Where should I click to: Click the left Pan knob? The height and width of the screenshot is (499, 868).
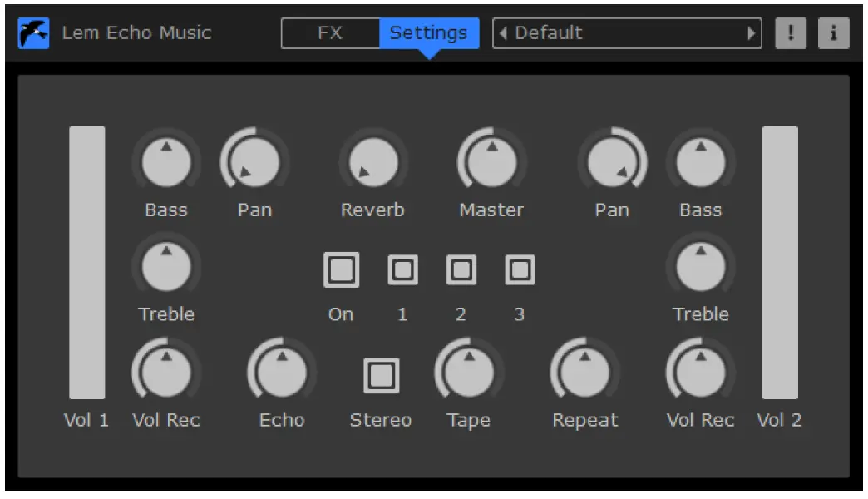click(x=254, y=161)
